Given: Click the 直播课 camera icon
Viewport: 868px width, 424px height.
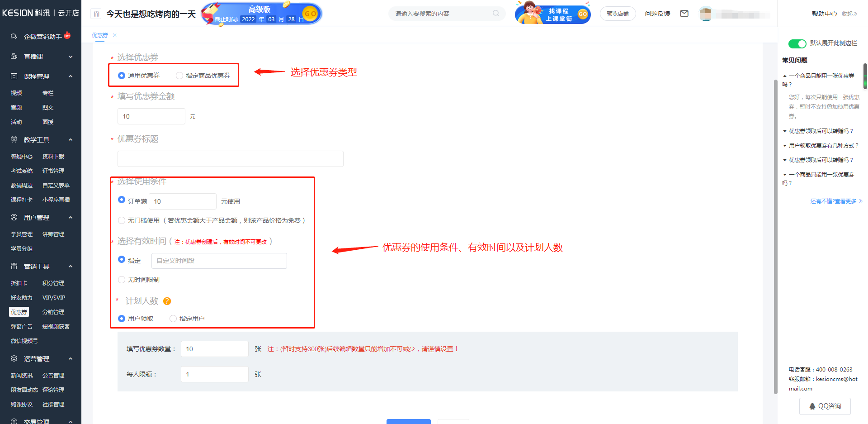Looking at the screenshot, I should tap(14, 56).
